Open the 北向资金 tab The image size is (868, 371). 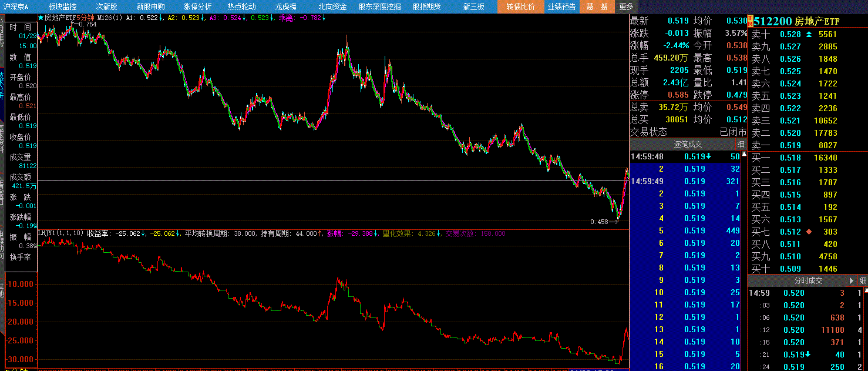click(332, 6)
